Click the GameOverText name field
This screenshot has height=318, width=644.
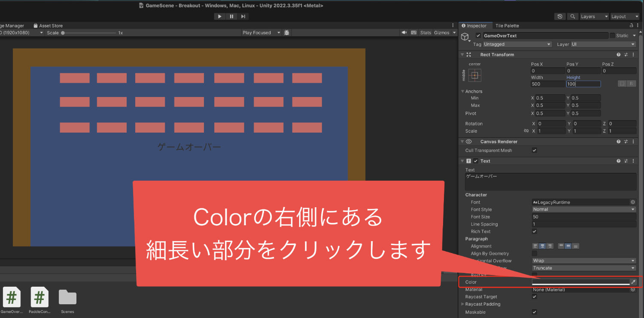coord(545,36)
